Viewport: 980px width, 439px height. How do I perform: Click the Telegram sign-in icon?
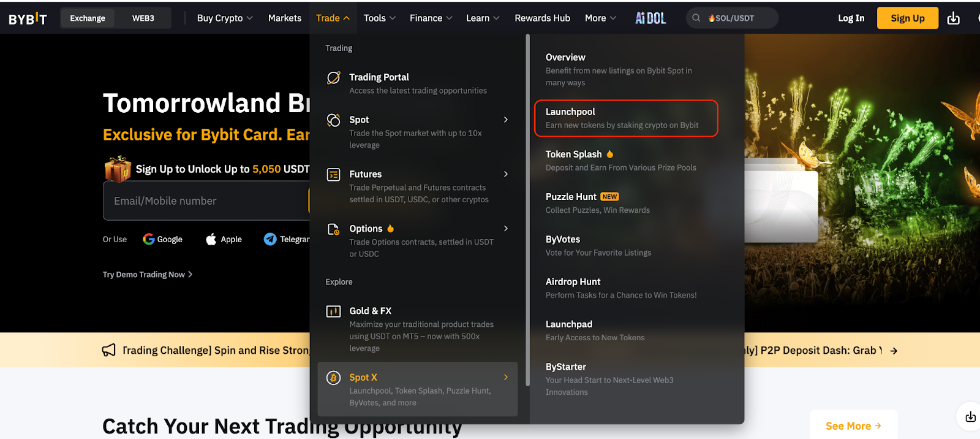pos(270,239)
